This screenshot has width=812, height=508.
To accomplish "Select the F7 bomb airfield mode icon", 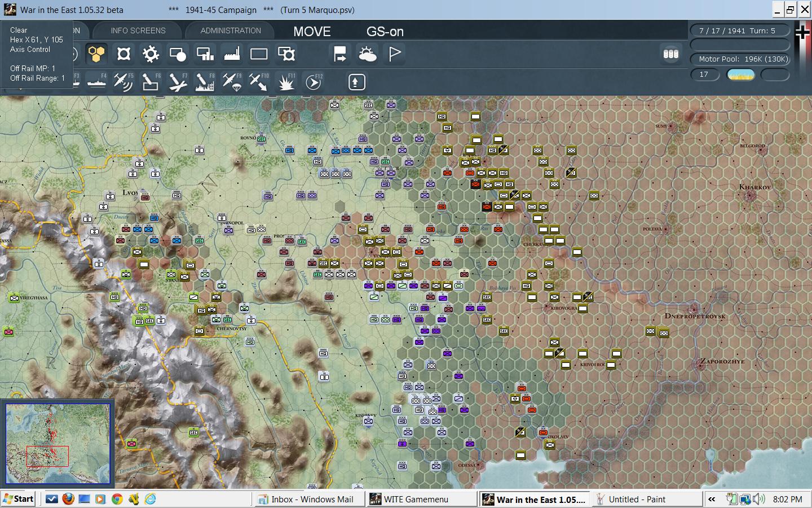I will 178,82.
